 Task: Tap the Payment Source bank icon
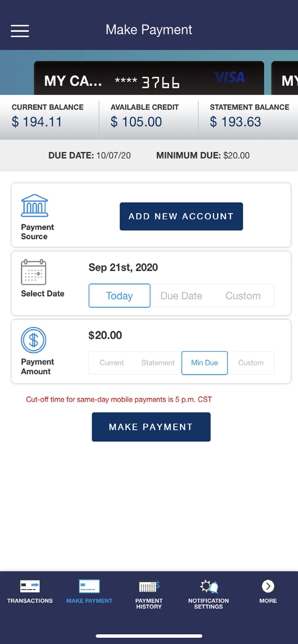pos(34,205)
